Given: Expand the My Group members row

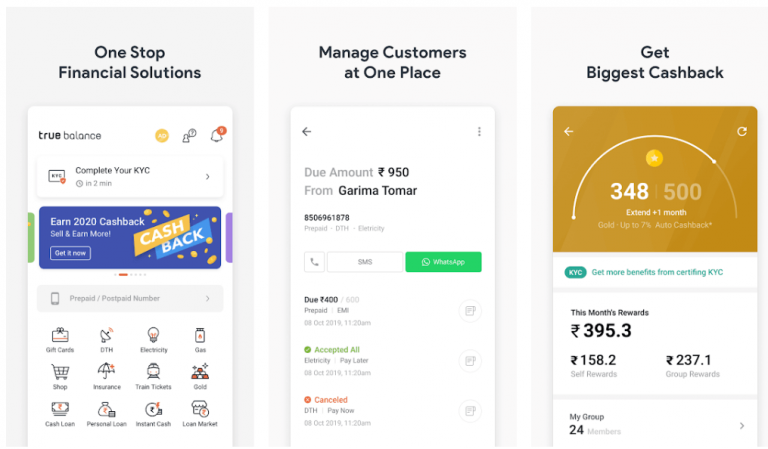Looking at the screenshot, I should click(x=655, y=425).
